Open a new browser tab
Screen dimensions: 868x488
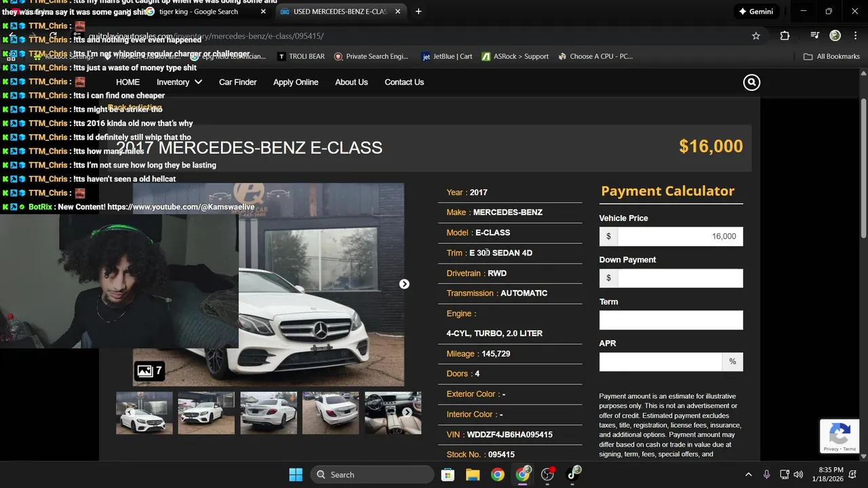coord(418,12)
